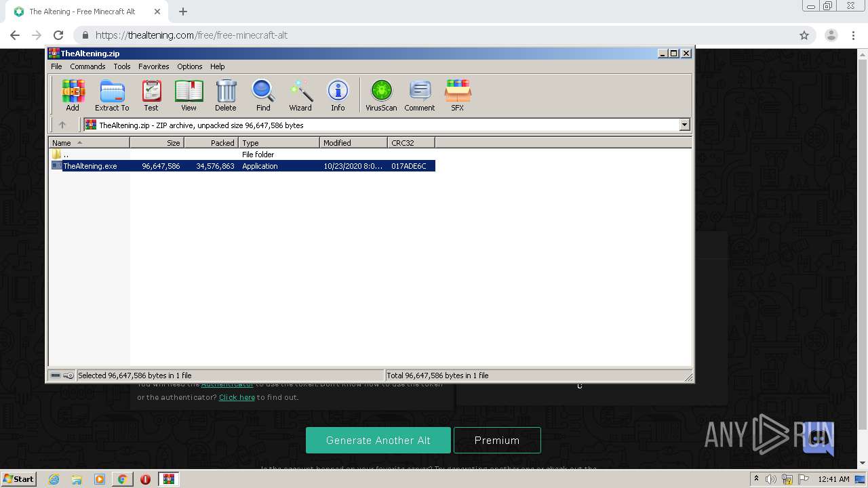Expand the archive path dropdown
This screenshot has height=488, width=868.
(684, 125)
